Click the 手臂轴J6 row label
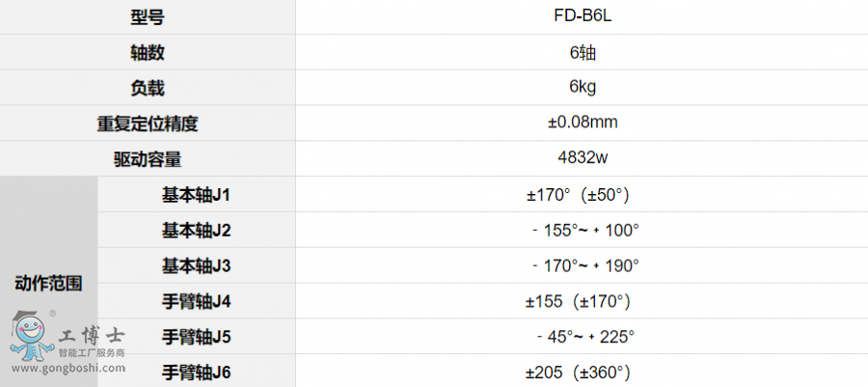Viewport: 868px width, 387px height. (196, 372)
